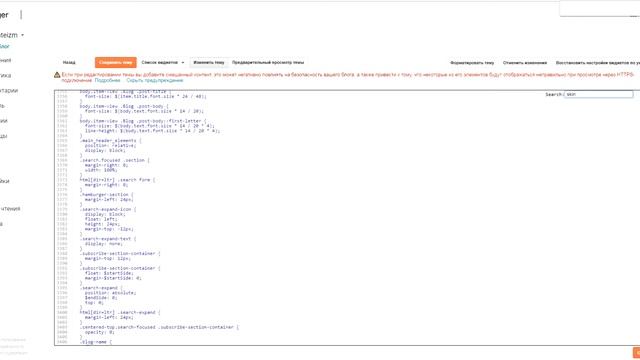Click the line 'html[dir=ltr] .search-expand {'
This screenshot has width=640, height=360.
tap(120, 312)
